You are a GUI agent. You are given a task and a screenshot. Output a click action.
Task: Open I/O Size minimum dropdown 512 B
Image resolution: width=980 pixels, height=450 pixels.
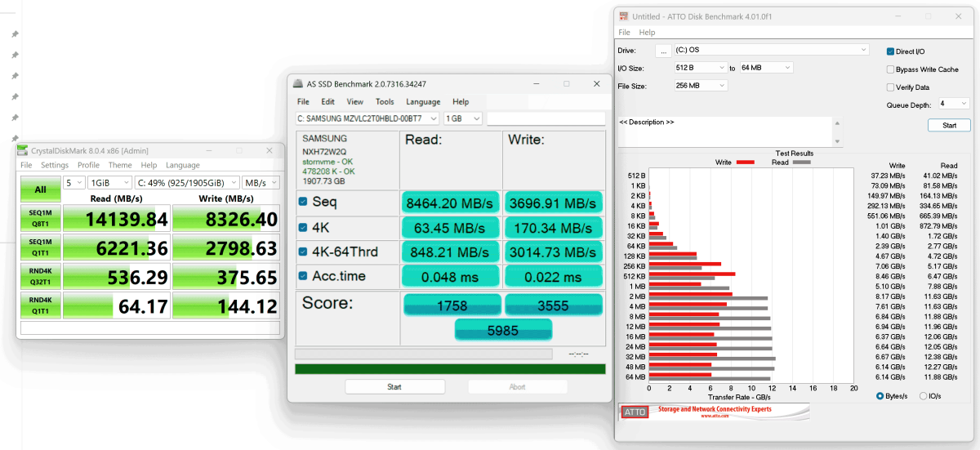[x=702, y=68]
